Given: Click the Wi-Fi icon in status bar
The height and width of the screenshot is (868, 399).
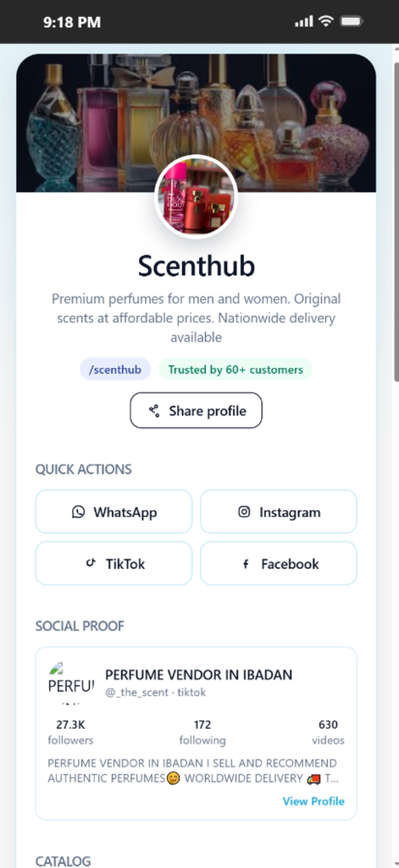Looking at the screenshot, I should coord(326,21).
